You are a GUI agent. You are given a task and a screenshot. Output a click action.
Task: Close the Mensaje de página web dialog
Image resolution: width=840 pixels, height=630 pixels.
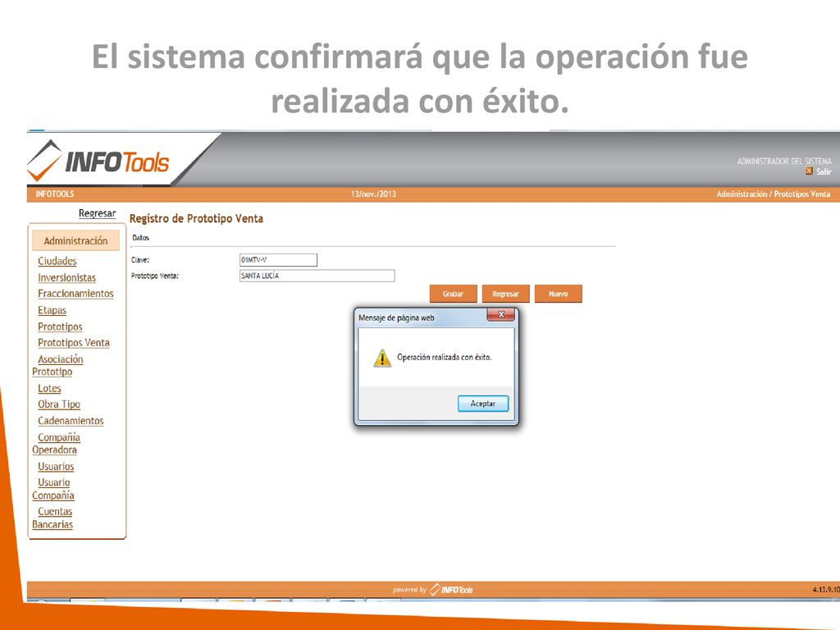(501, 314)
